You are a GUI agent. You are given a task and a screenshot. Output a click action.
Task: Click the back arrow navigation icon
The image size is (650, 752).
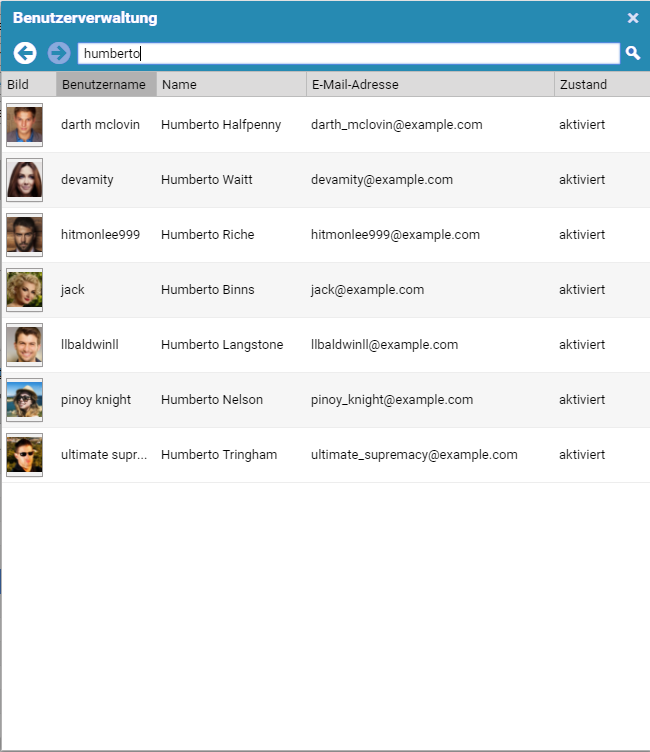click(x=25, y=53)
